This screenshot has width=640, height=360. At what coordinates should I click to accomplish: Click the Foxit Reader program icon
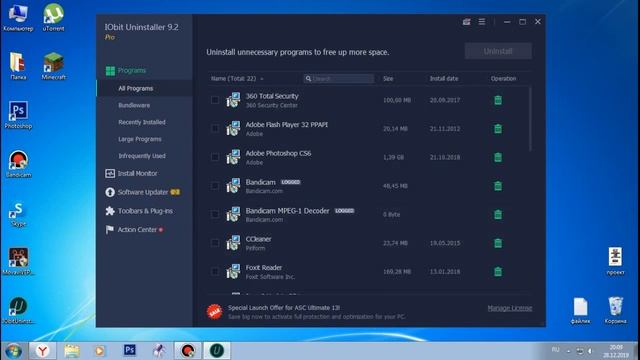[x=233, y=271]
